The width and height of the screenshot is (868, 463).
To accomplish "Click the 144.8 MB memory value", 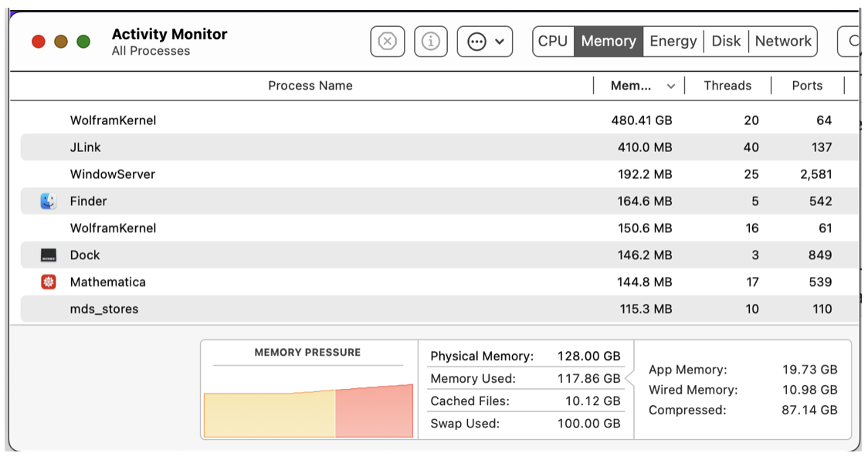I will [645, 282].
